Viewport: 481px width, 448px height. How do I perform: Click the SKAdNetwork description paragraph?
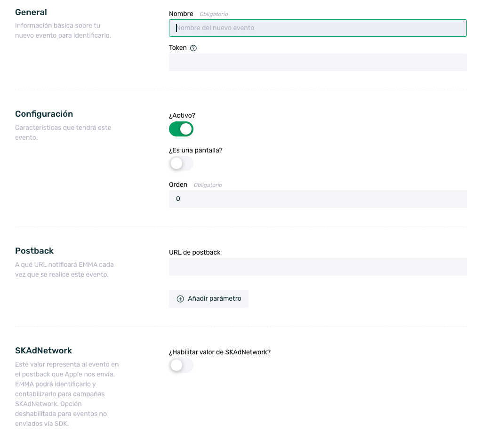tap(66, 394)
